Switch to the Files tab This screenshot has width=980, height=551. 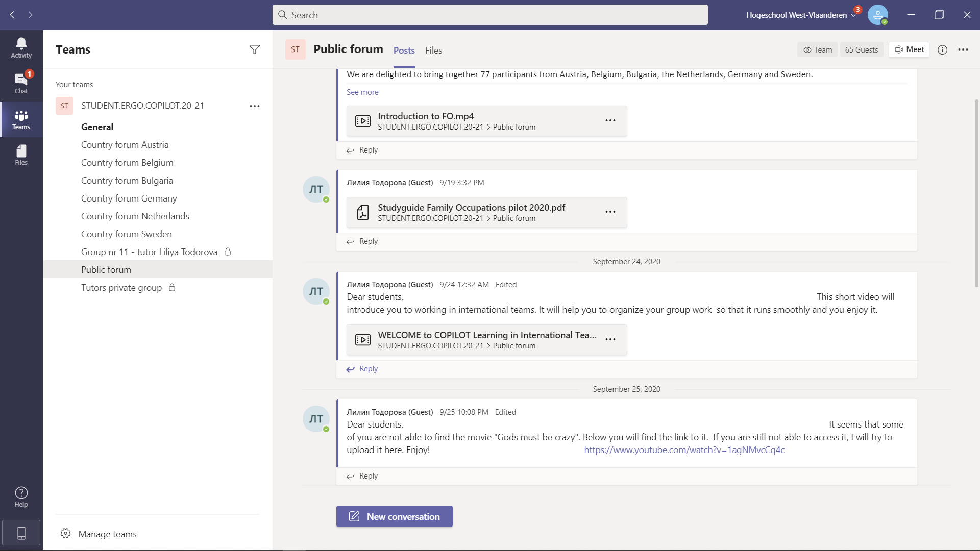click(433, 50)
